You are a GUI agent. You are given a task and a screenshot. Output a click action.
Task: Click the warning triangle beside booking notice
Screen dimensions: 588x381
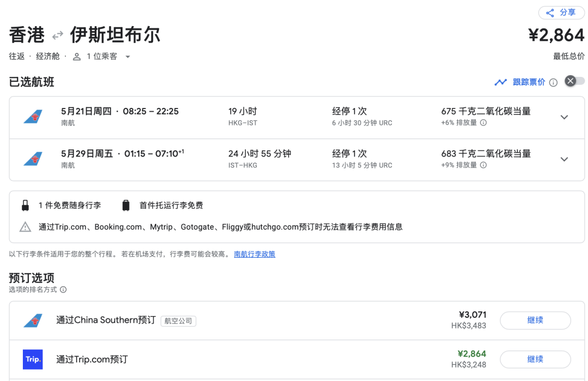coord(25,227)
